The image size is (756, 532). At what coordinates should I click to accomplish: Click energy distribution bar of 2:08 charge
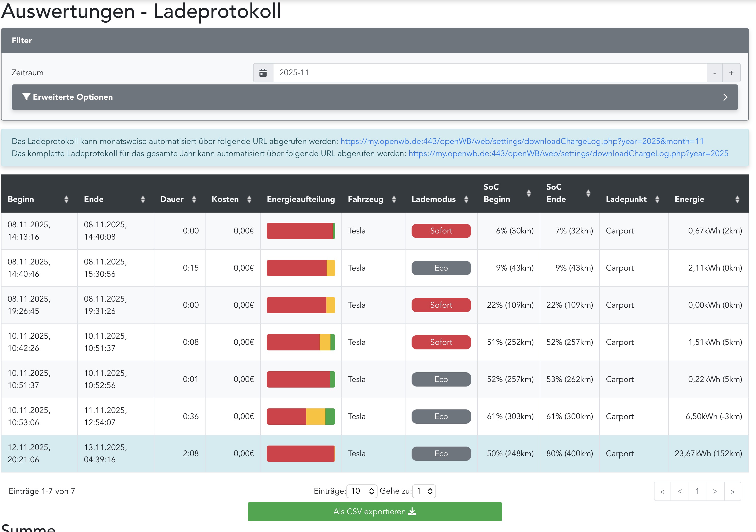click(301, 453)
